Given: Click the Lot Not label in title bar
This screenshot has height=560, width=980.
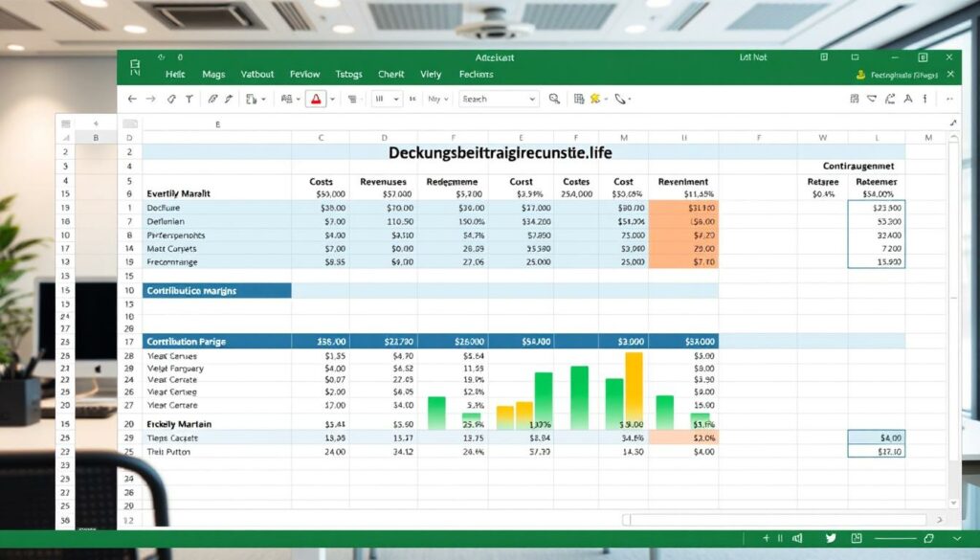Looking at the screenshot, I should tap(753, 56).
